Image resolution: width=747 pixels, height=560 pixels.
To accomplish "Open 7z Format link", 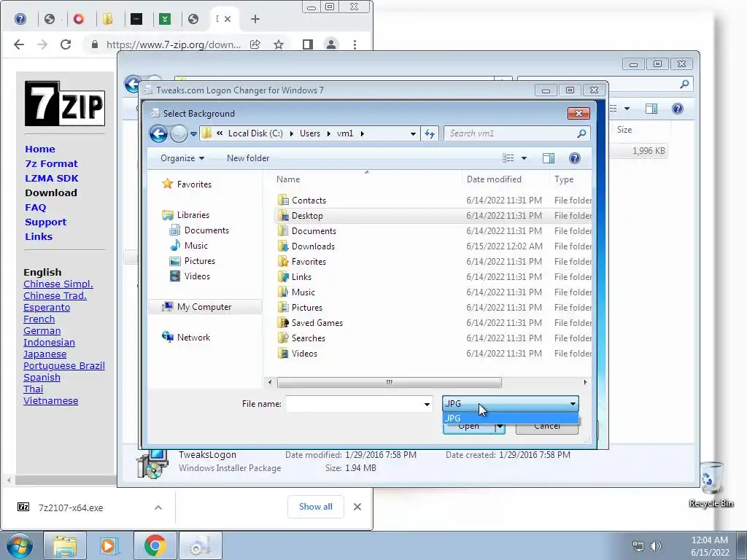I will [x=52, y=164].
